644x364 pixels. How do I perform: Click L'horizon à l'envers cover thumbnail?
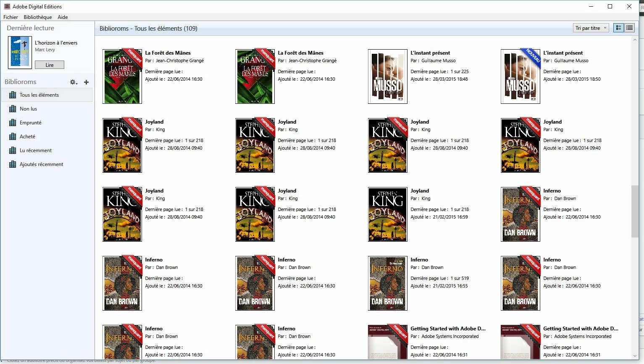tap(20, 53)
